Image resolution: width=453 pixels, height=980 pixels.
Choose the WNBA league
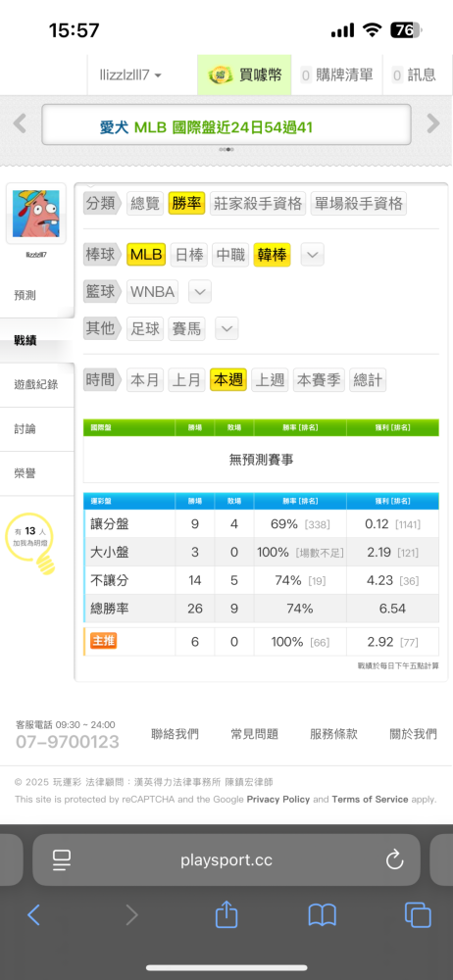tap(153, 291)
